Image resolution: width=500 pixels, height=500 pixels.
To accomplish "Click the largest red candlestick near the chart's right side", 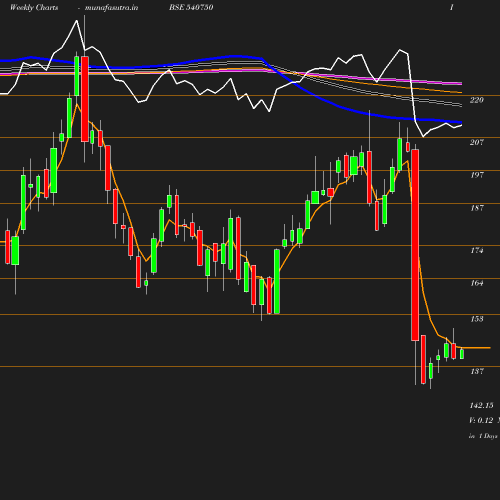I will click(415, 245).
